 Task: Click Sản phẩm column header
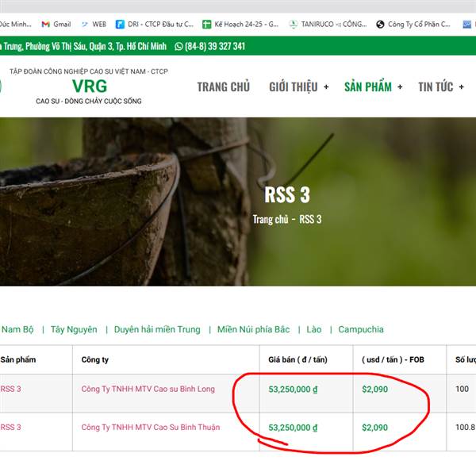[x=18, y=359]
